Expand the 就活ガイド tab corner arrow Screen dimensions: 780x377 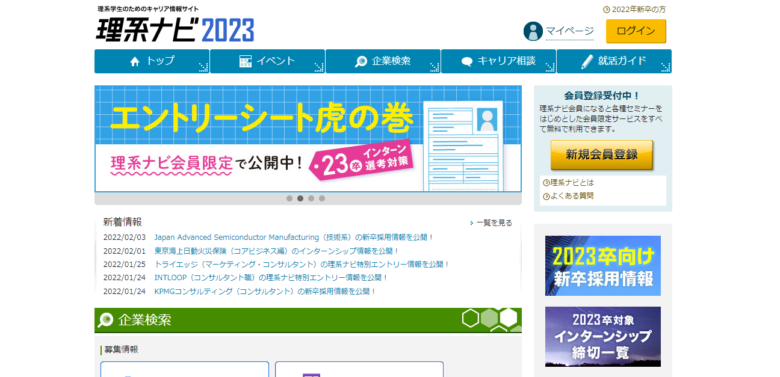pos(666,67)
